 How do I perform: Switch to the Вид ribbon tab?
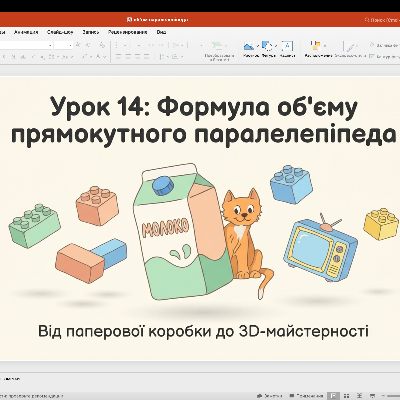[161, 32]
